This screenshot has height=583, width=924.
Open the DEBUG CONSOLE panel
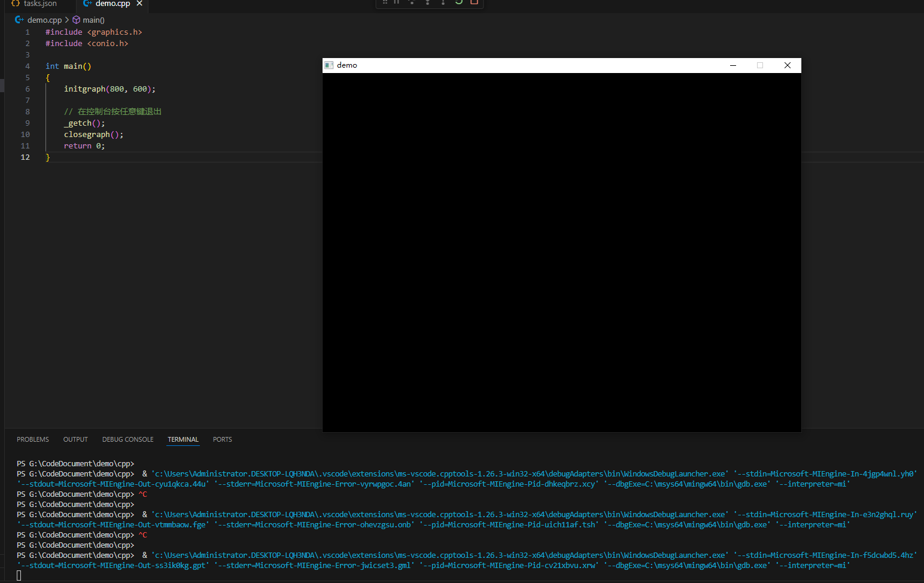(x=127, y=439)
